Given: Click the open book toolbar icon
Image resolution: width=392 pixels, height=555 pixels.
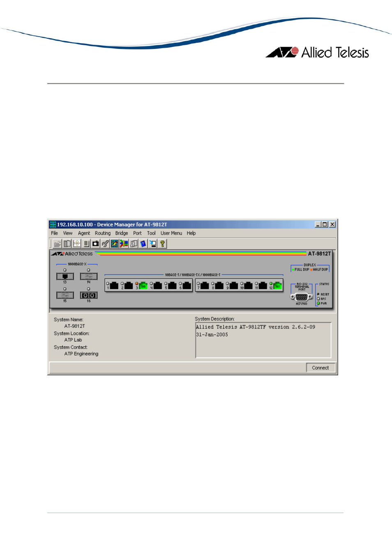Looking at the screenshot, I should click(67, 244).
